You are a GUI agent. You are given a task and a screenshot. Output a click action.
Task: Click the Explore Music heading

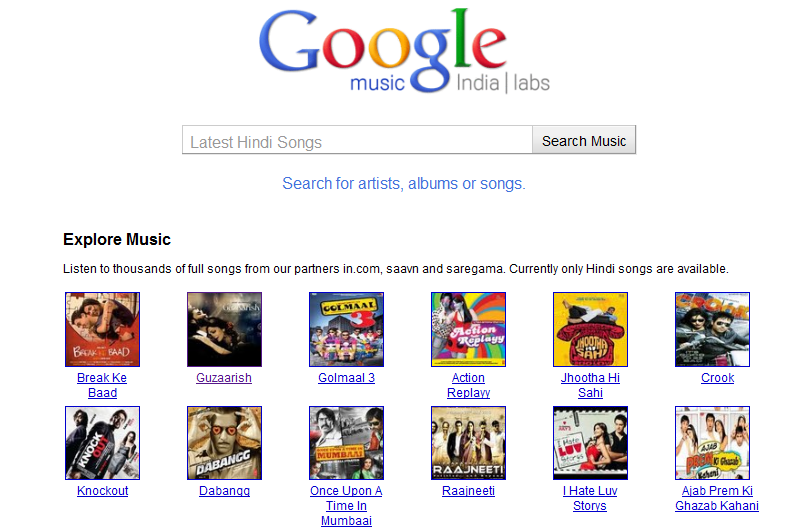point(117,239)
